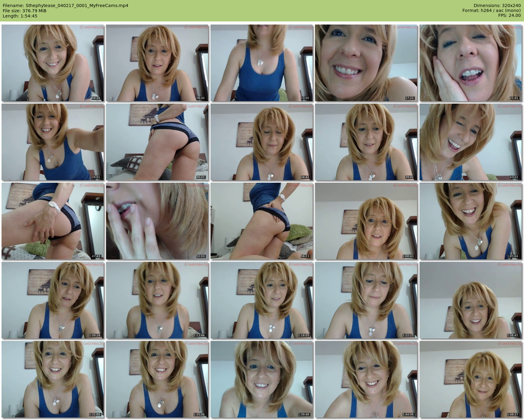Image resolution: width=524 pixels, height=420 pixels.
Task: Choose the frame marked 1:26:45
Action: 471,300
